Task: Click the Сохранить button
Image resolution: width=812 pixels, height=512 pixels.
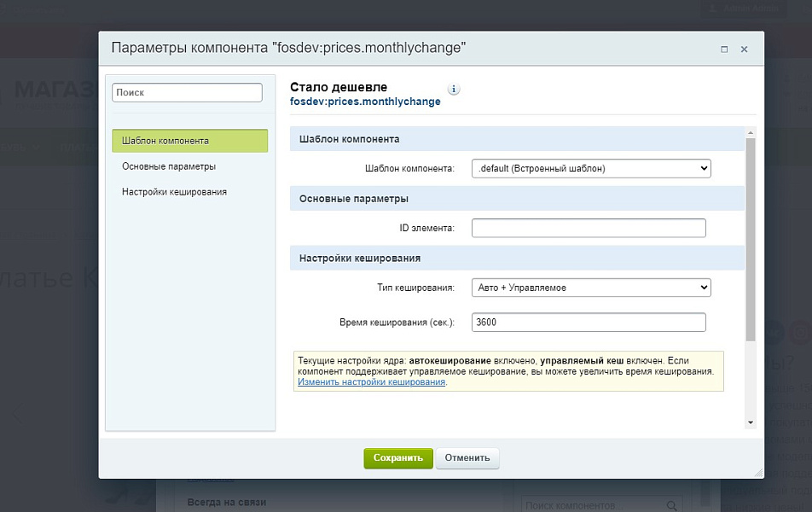Action: 398,458
